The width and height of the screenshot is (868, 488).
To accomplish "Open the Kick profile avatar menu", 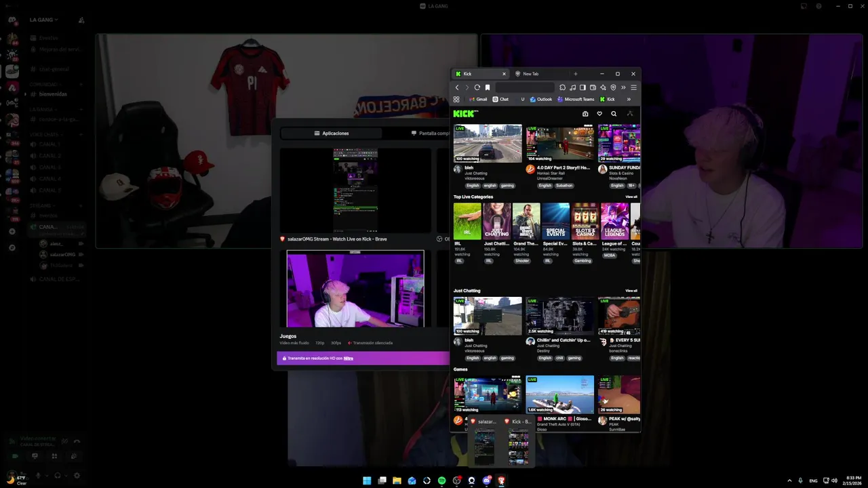I will 629,114.
